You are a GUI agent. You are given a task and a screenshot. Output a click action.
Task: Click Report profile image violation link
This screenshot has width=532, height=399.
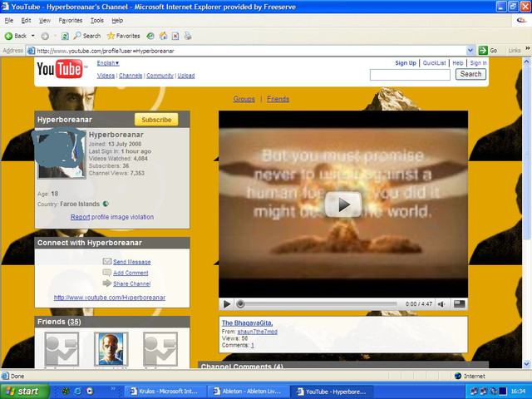click(x=112, y=217)
